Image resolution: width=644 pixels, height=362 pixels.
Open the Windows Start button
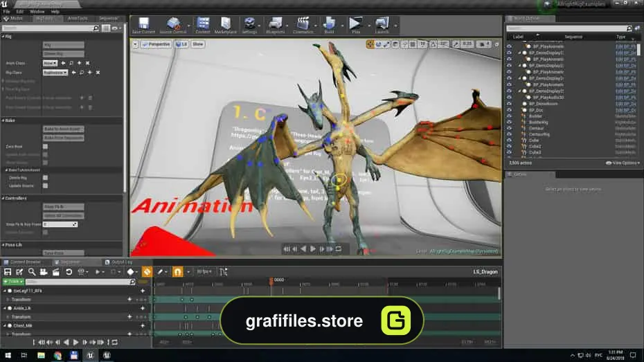[x=8, y=355]
